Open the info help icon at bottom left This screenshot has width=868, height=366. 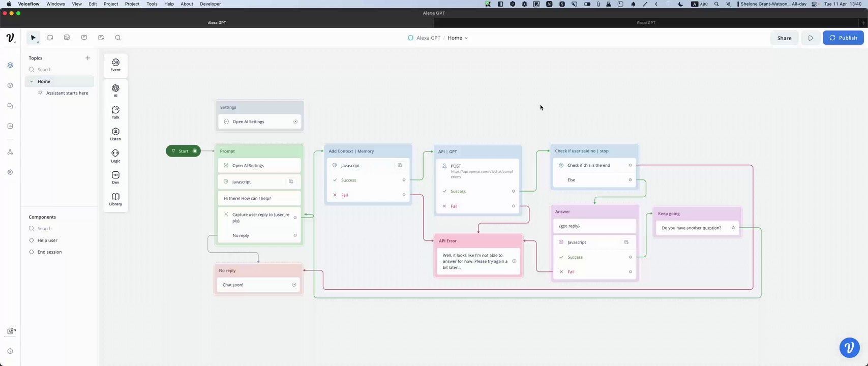[10, 351]
